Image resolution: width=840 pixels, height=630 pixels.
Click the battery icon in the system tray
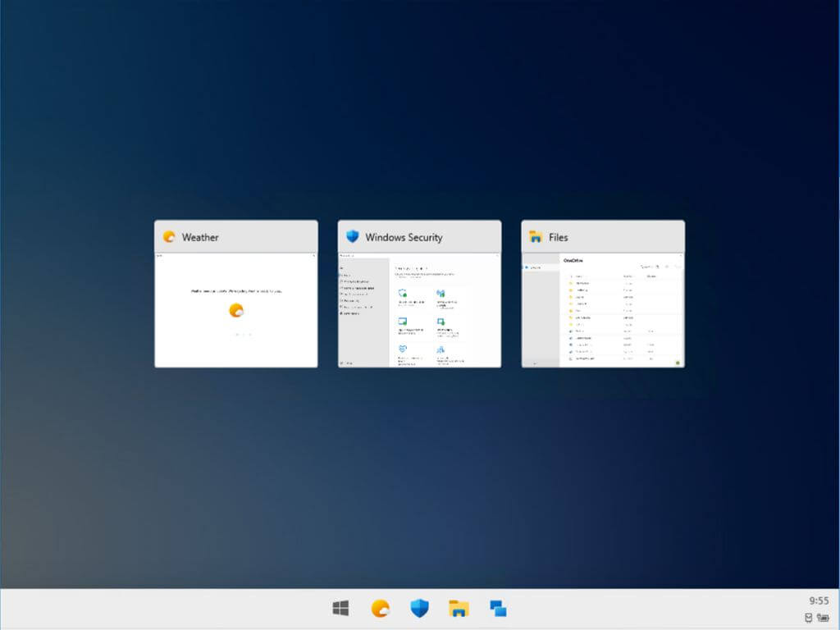click(823, 619)
